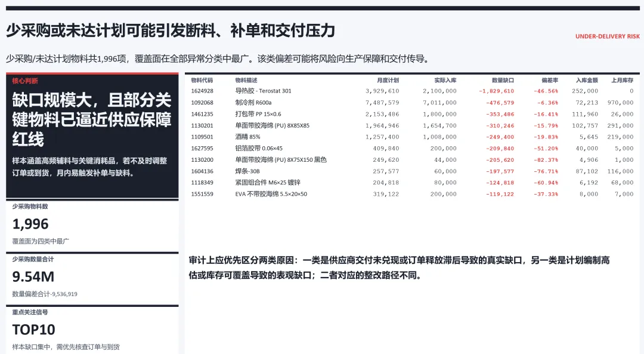Select actual receipt value 7,011,000
The height and width of the screenshot is (354, 644).
[440, 102]
